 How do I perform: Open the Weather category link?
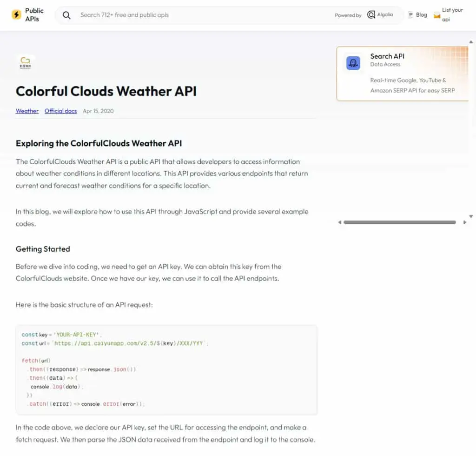click(x=27, y=111)
